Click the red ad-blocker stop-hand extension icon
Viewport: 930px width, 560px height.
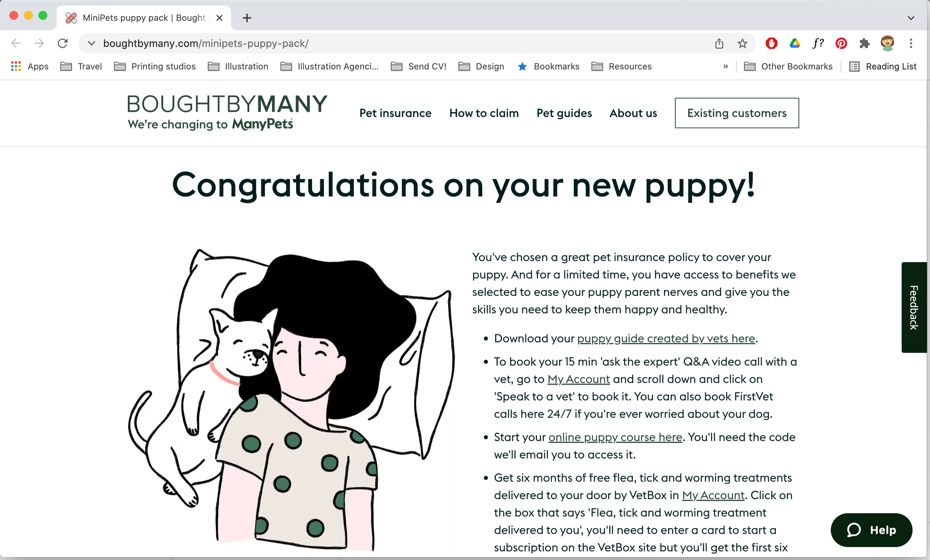(x=772, y=43)
